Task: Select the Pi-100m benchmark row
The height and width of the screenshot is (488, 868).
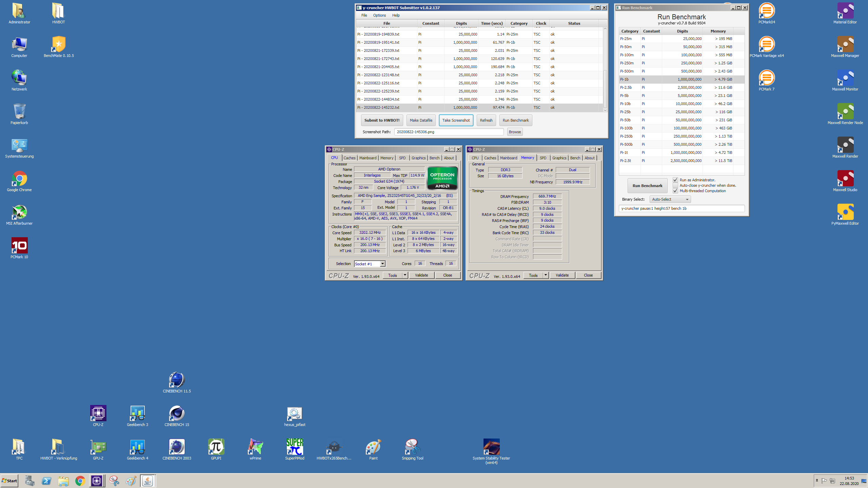Action: click(682, 55)
